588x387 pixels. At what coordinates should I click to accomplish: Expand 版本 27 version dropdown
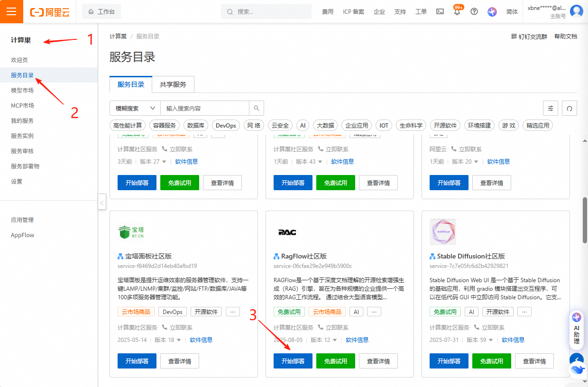click(x=153, y=161)
